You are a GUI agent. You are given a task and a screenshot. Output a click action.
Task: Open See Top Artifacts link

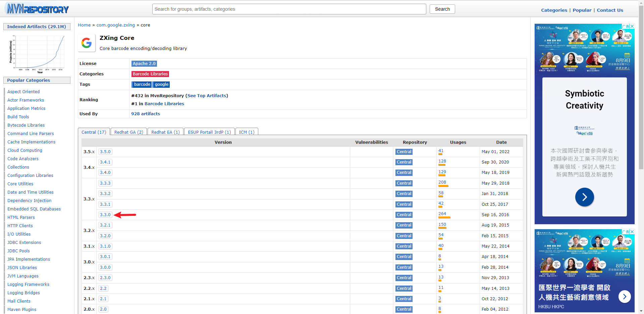(x=207, y=96)
